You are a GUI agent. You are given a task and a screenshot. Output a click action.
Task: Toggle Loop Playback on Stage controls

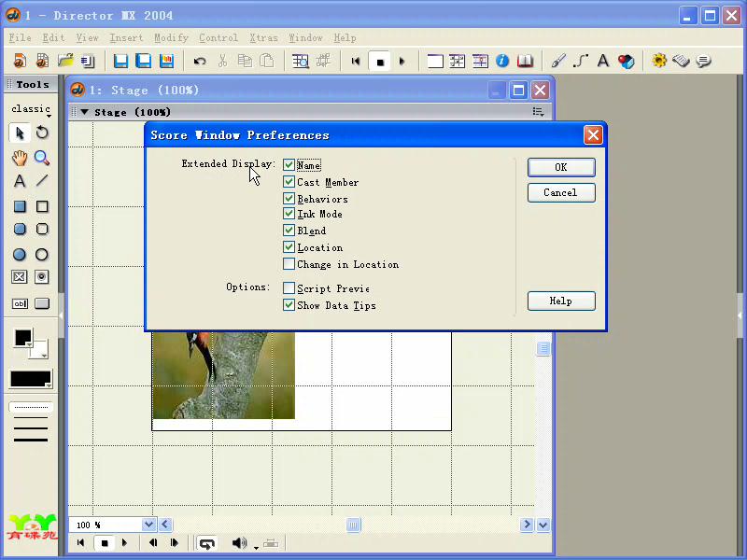pos(206,543)
